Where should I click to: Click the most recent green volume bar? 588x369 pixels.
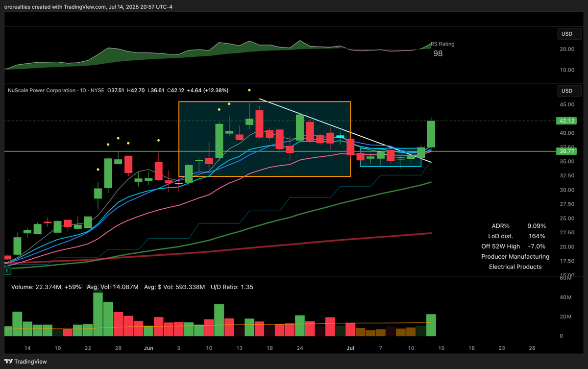tap(431, 325)
